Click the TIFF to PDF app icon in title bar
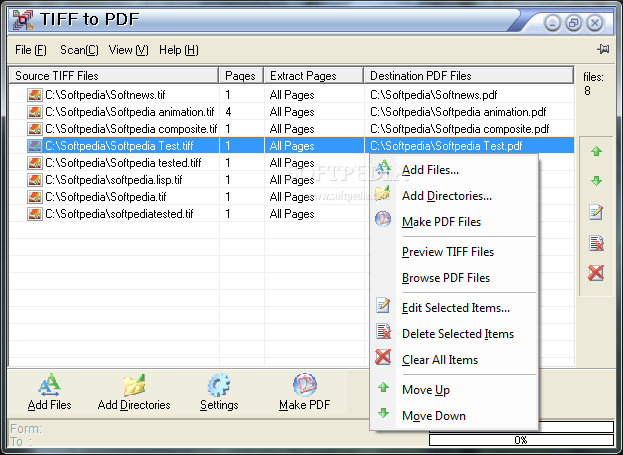 pyautogui.click(x=23, y=20)
